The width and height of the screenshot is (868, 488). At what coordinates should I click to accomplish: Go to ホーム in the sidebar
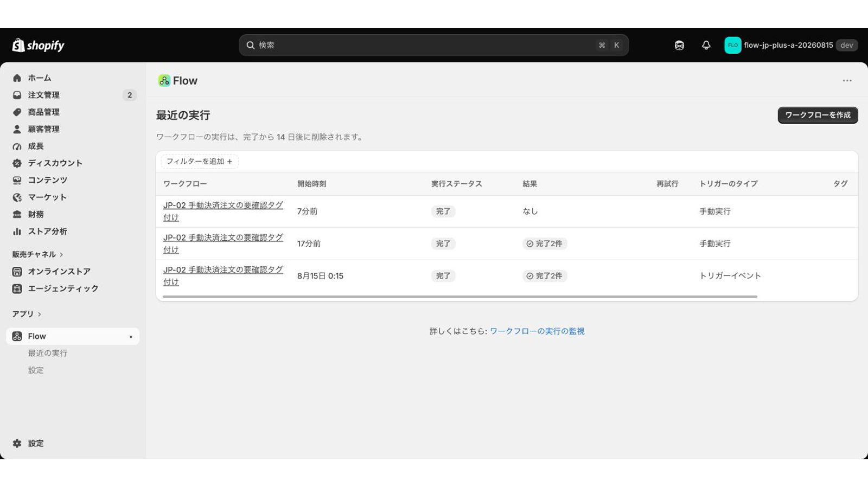(x=40, y=78)
